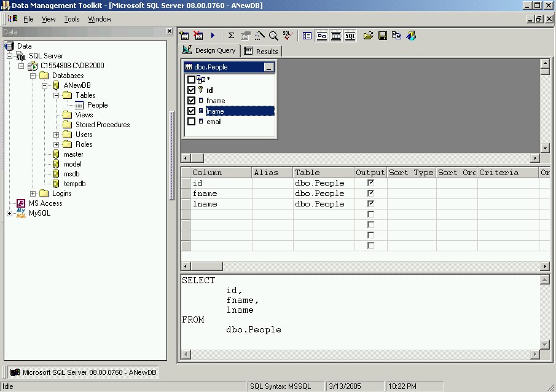
Task: Toggle the grid pane toolbar button
Action: [336, 36]
